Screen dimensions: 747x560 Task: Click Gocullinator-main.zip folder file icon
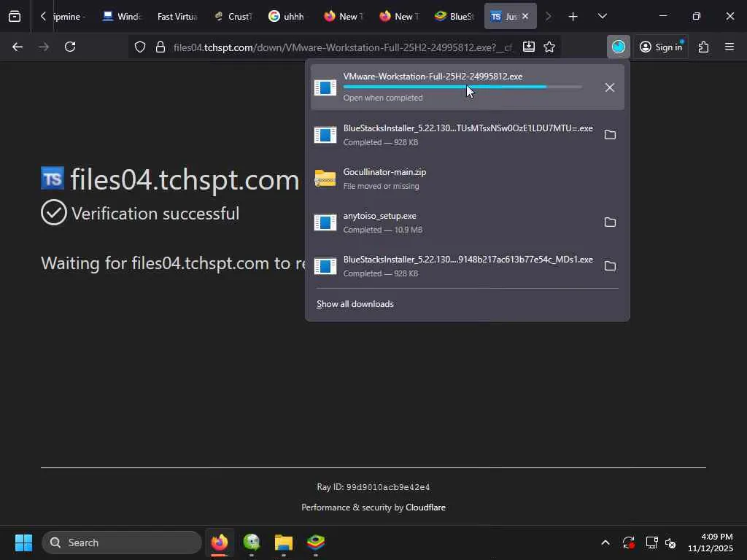click(325, 179)
